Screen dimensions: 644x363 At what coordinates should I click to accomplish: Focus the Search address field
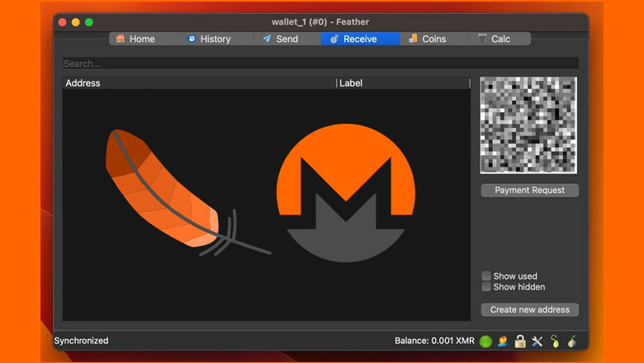click(321, 64)
